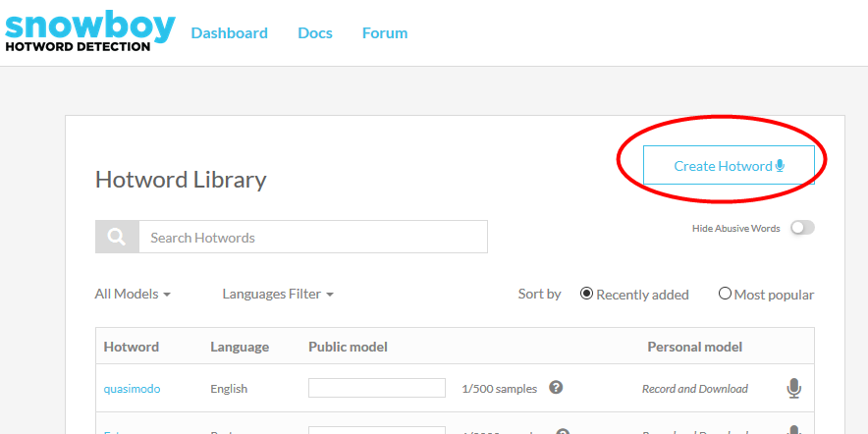The width and height of the screenshot is (868, 434).
Task: Select the Most popular sort option
Action: coord(725,294)
